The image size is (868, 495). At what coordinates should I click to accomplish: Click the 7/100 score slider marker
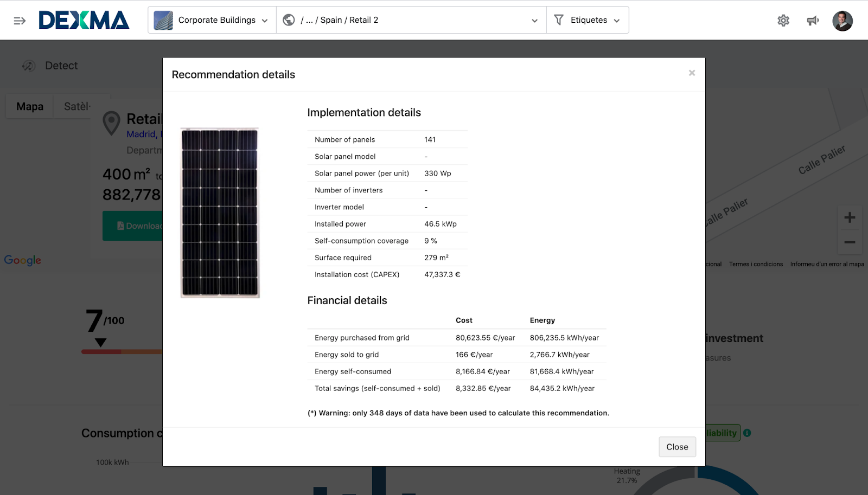click(x=100, y=342)
